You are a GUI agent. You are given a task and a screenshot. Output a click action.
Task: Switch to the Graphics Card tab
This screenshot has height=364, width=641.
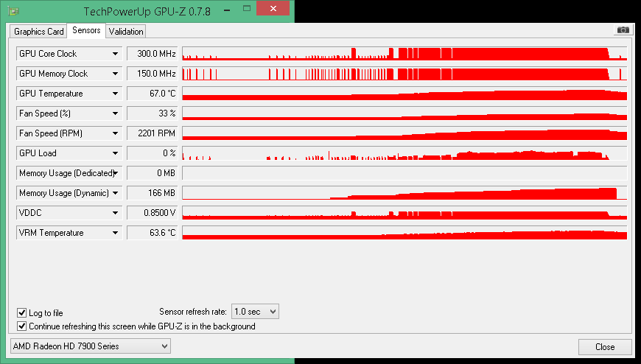tap(38, 32)
